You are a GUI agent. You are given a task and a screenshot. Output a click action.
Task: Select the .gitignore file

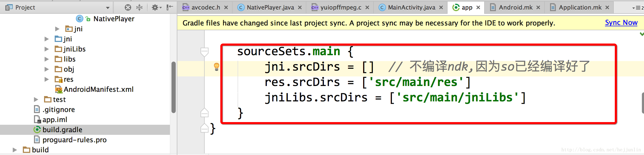pyautogui.click(x=59, y=109)
